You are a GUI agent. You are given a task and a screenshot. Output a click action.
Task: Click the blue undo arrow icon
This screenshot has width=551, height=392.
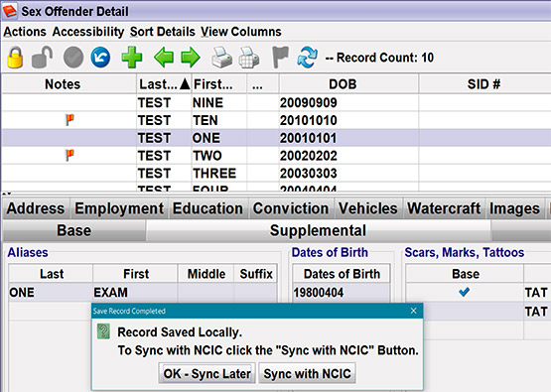100,58
